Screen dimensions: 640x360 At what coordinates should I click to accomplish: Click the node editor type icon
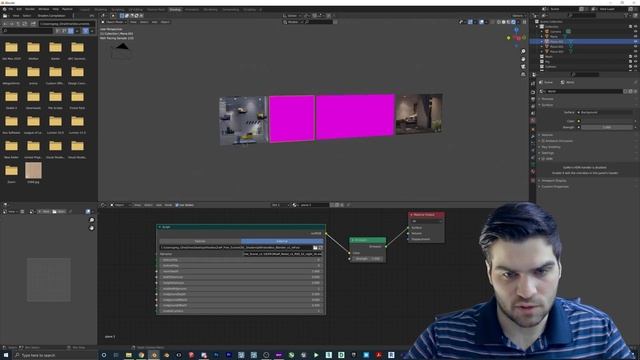(104, 205)
